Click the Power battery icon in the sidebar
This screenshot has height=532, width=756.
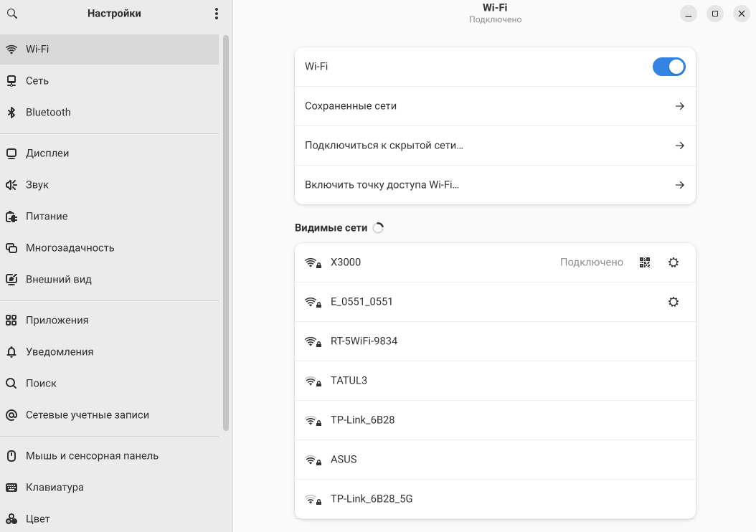(x=11, y=217)
